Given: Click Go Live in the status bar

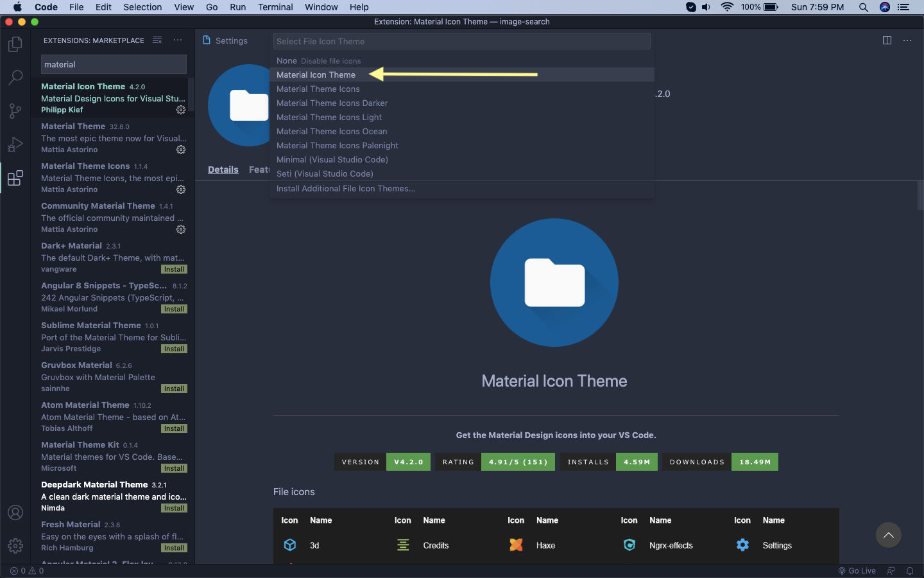Looking at the screenshot, I should pyautogui.click(x=857, y=570).
